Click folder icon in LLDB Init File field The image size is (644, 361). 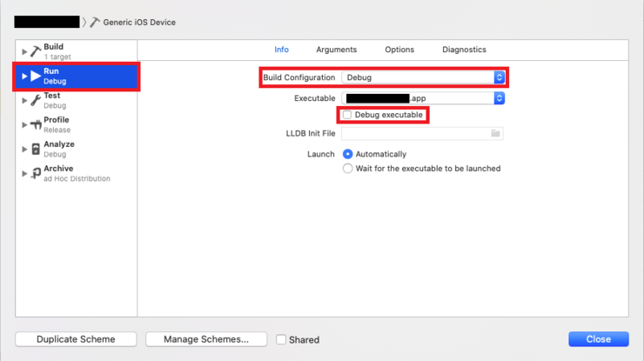point(495,134)
